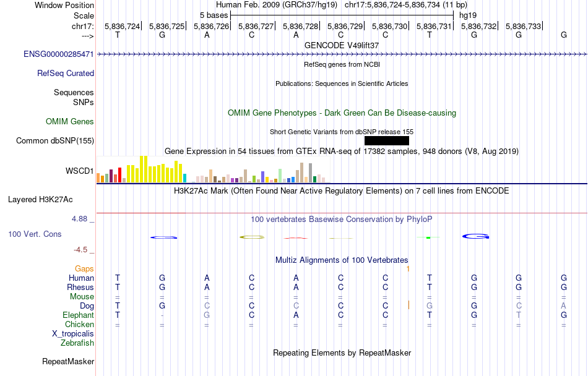Click the large blue G conservation logo
This screenshot has width=588, height=376.
coord(476,236)
